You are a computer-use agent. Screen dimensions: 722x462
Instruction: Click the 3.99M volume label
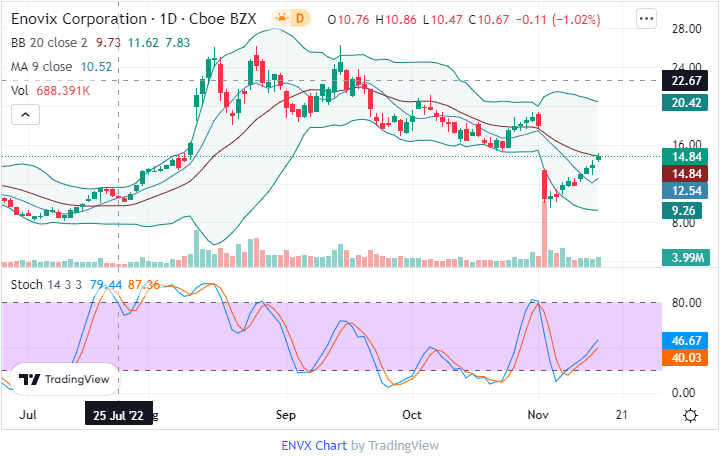click(x=685, y=259)
